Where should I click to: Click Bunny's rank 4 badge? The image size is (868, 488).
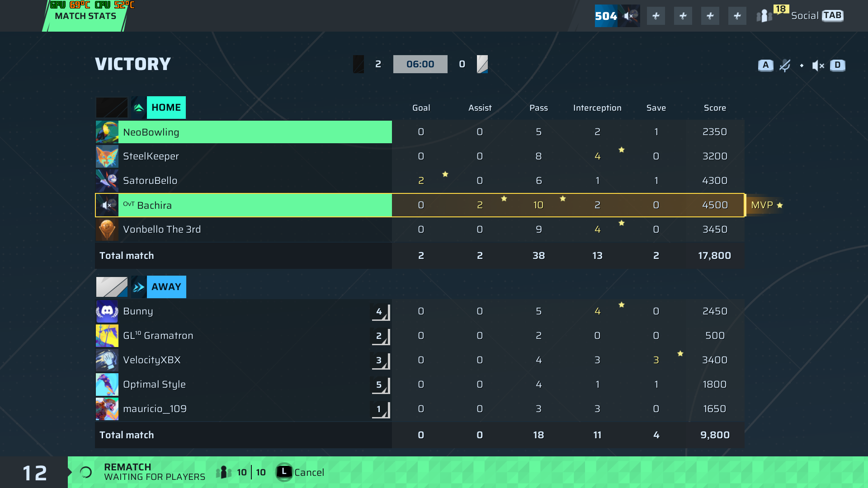click(380, 312)
